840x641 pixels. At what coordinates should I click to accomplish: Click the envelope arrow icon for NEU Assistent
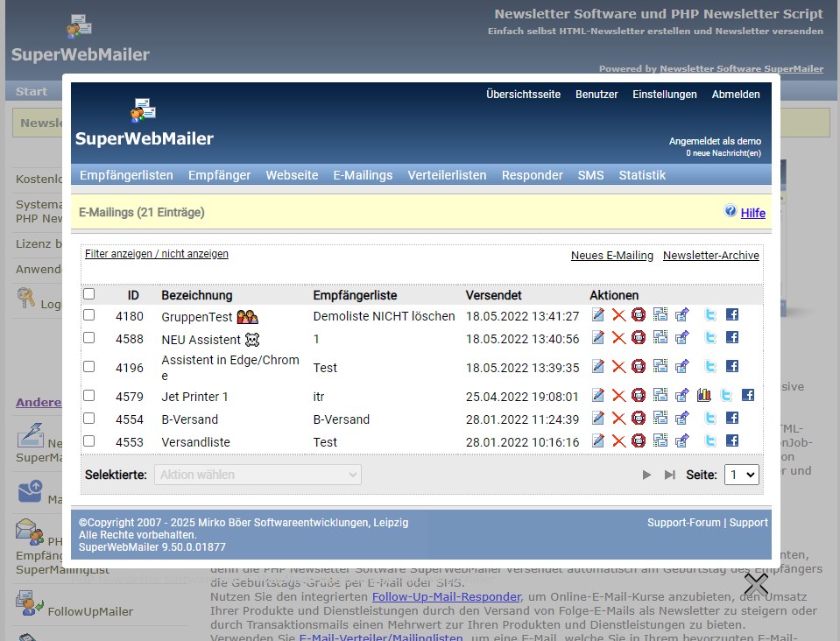tap(682, 337)
